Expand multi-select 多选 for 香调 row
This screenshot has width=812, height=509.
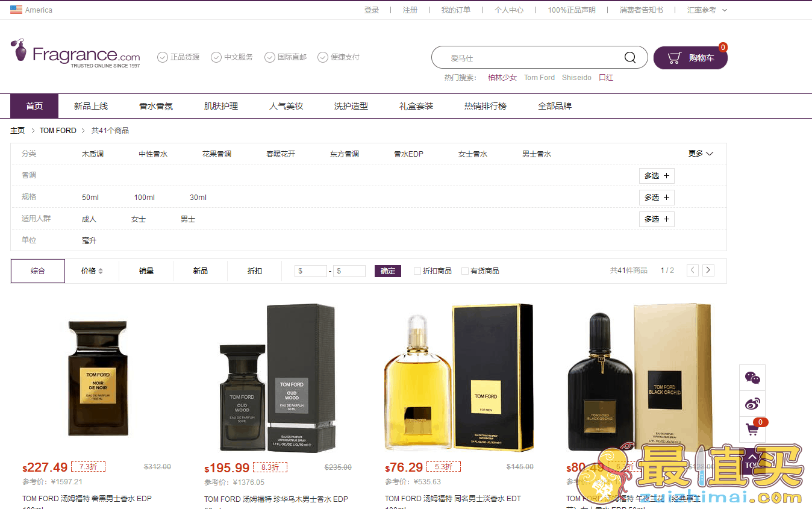(657, 176)
